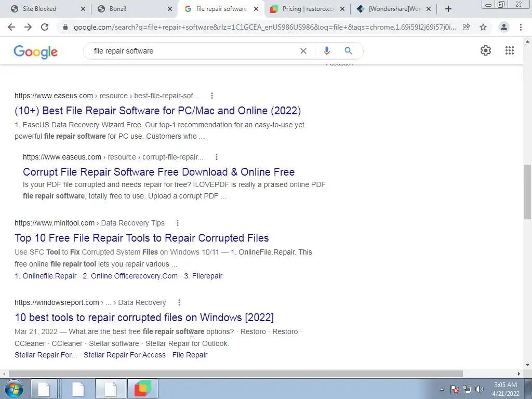Close the Site Blocked tab

[x=83, y=9]
